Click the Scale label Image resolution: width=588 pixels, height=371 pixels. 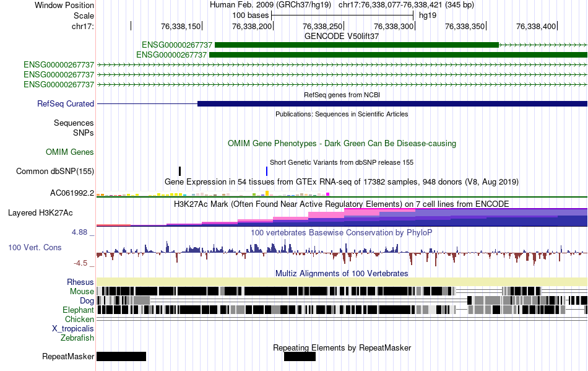pyautogui.click(x=84, y=15)
